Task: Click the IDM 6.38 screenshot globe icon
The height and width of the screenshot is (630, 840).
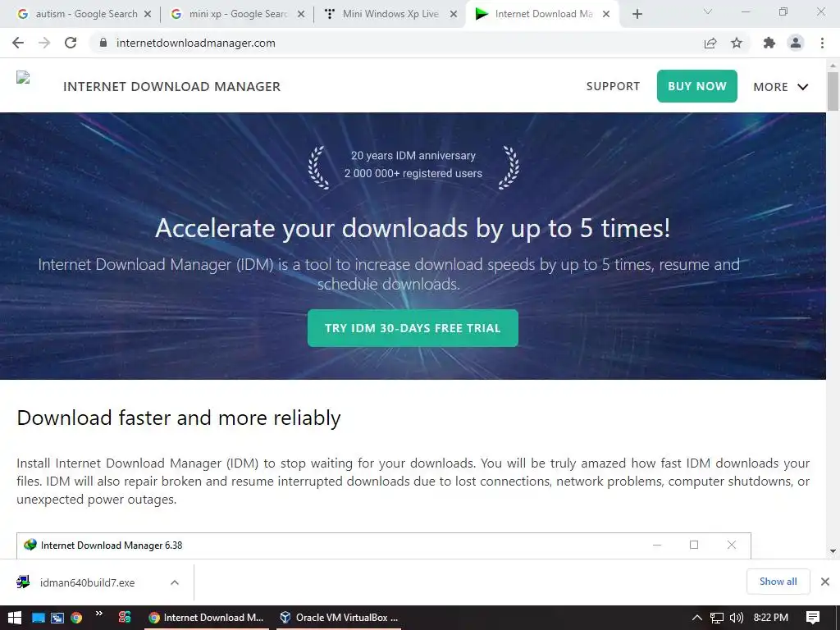Action: tap(30, 545)
